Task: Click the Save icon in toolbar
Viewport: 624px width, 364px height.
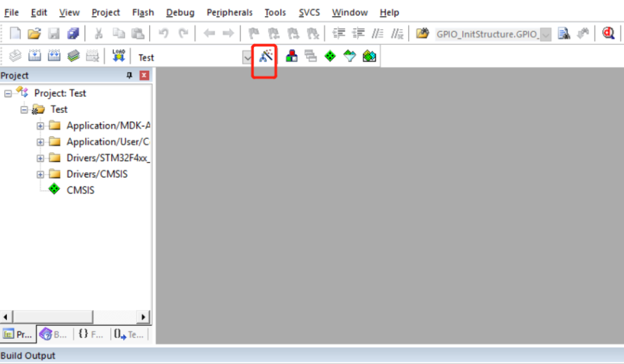Action: click(54, 33)
